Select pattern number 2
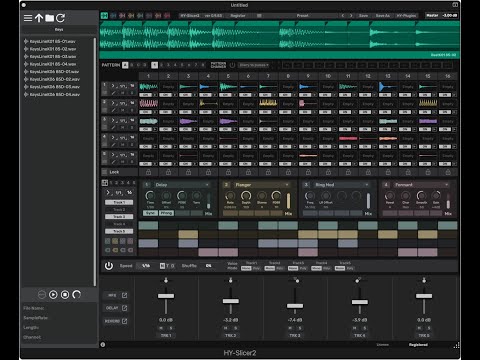Screen dimensions: 480x360 (161, 65)
